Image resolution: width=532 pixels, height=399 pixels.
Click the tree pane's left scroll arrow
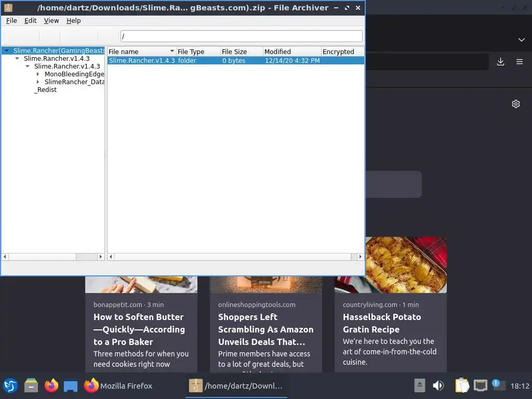[5, 257]
